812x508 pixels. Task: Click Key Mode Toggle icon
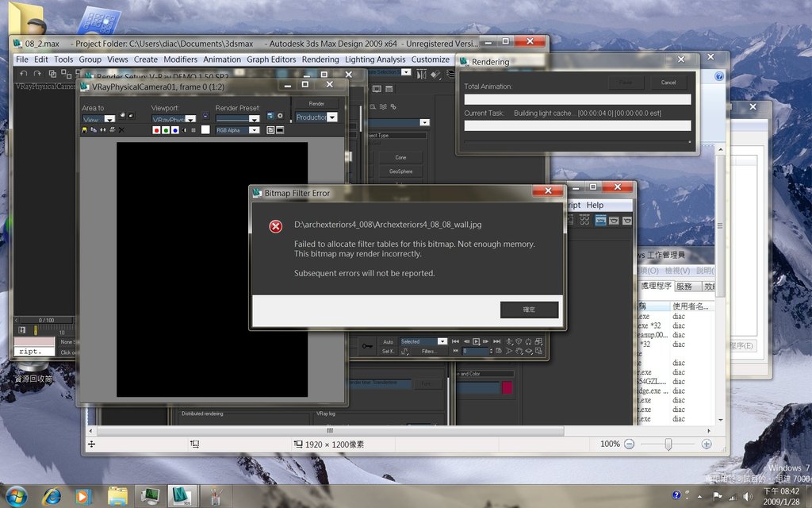[x=455, y=351]
